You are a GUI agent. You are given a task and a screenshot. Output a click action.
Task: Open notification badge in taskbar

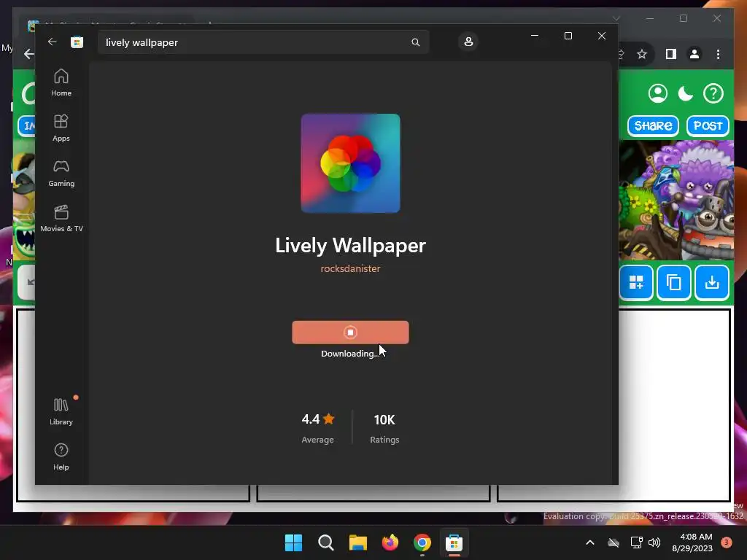(x=726, y=542)
